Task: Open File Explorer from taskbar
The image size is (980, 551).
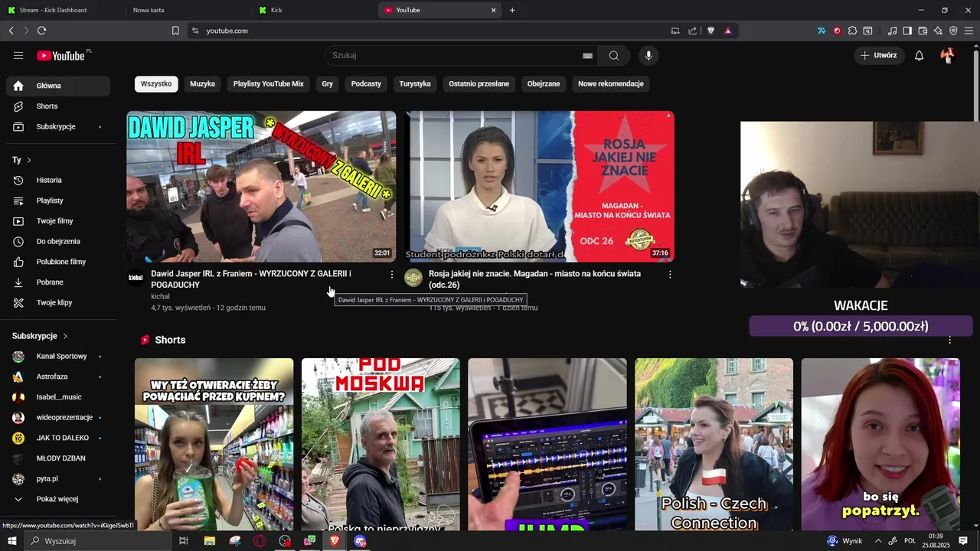Action: (209, 541)
